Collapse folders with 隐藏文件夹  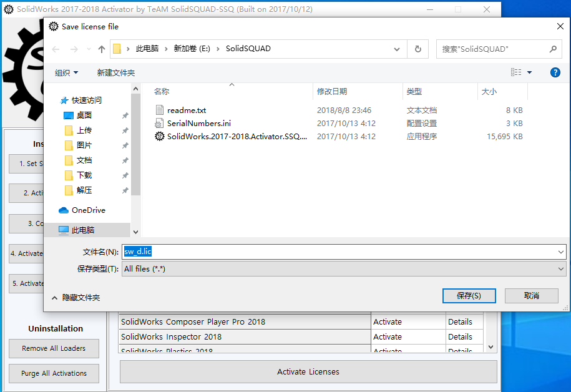(76, 298)
